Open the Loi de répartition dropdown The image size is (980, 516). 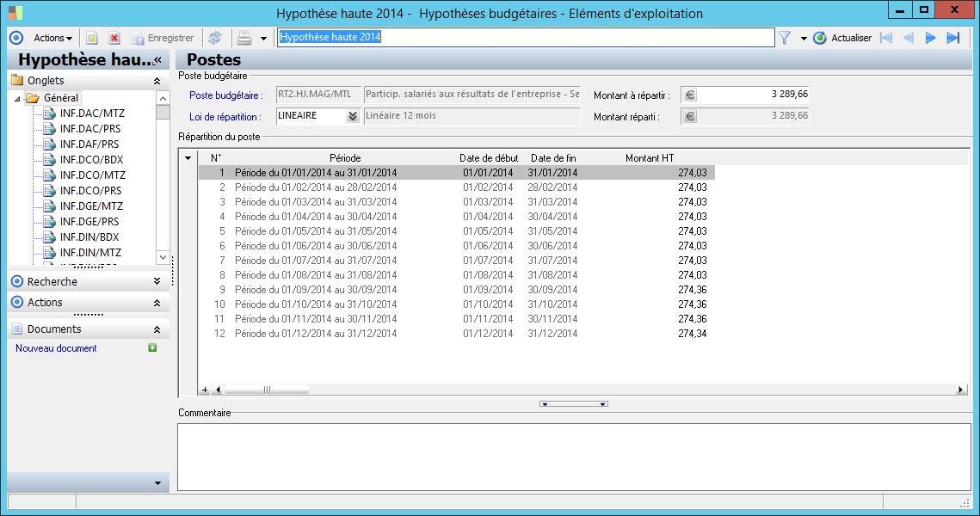(x=352, y=116)
